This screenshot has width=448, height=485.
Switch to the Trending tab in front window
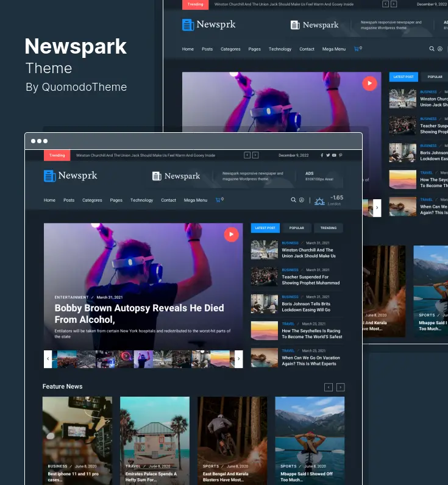(329, 228)
